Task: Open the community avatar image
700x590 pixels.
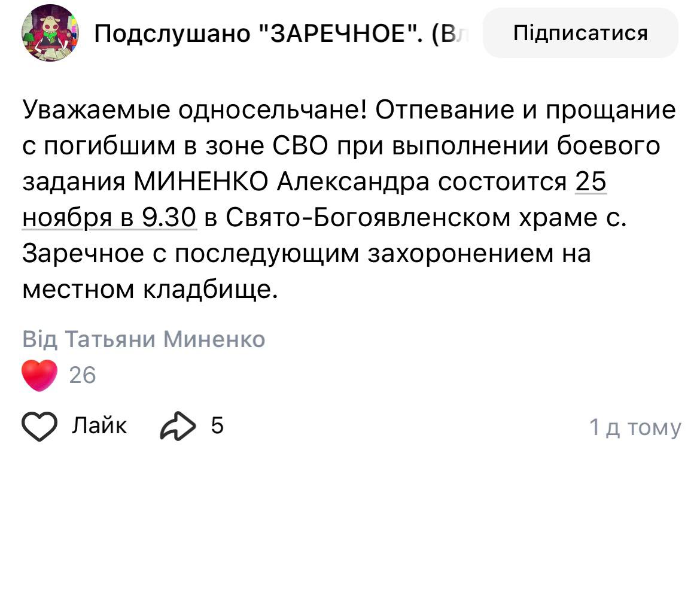Action: (51, 34)
